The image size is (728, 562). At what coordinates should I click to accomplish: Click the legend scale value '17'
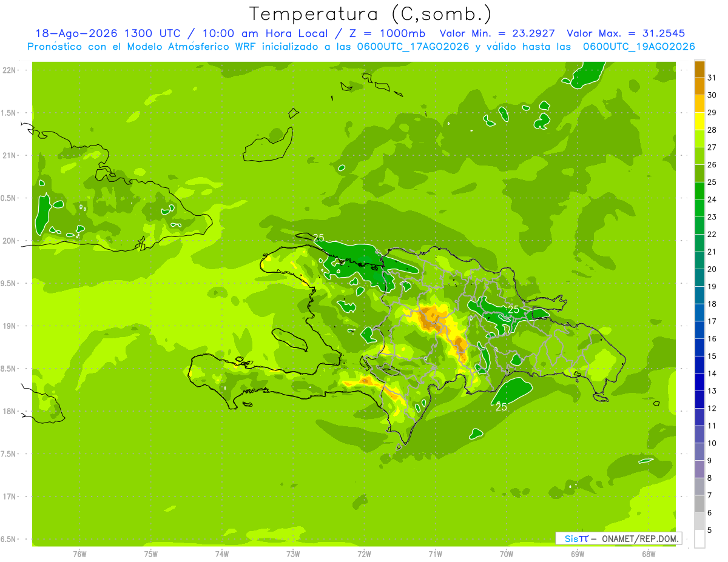click(x=712, y=321)
